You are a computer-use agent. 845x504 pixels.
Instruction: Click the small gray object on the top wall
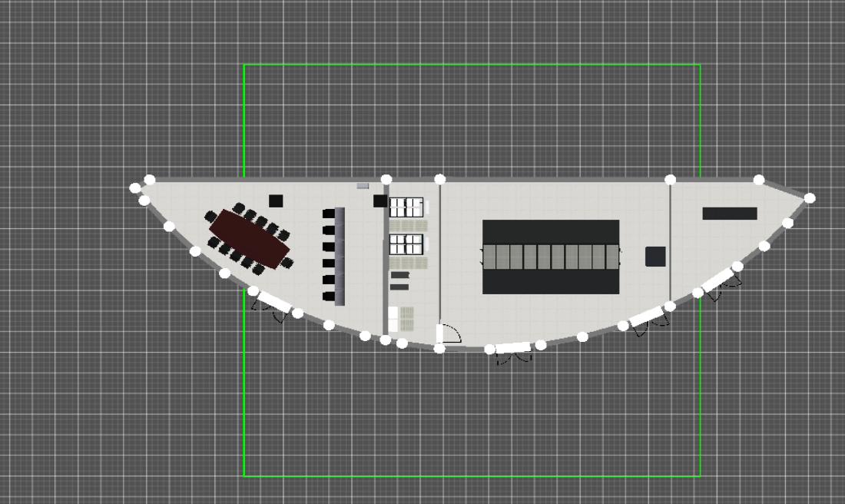coord(363,185)
